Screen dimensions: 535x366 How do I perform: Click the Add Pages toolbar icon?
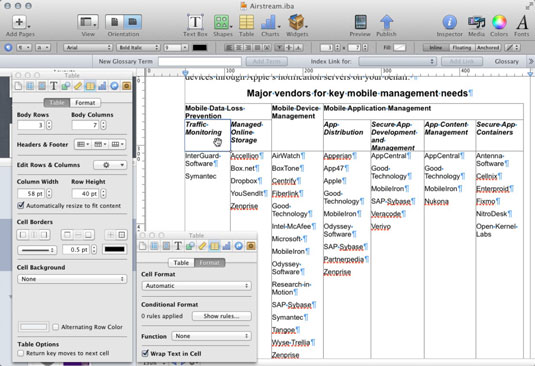pos(19,22)
